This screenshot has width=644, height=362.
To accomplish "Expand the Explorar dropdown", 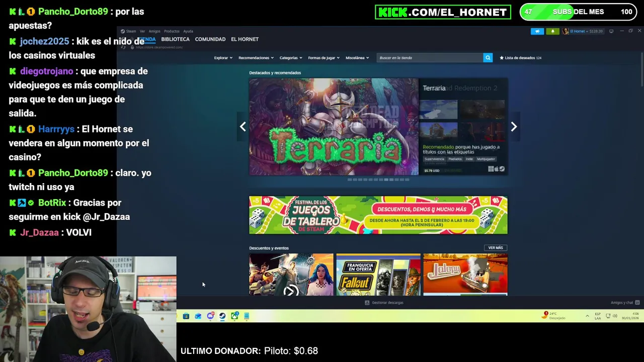I will [x=223, y=58].
